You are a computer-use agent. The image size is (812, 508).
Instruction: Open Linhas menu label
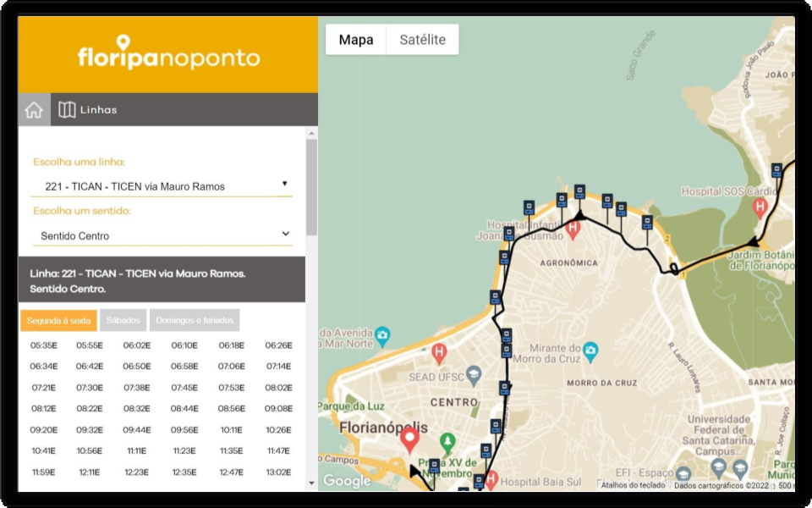coord(98,110)
